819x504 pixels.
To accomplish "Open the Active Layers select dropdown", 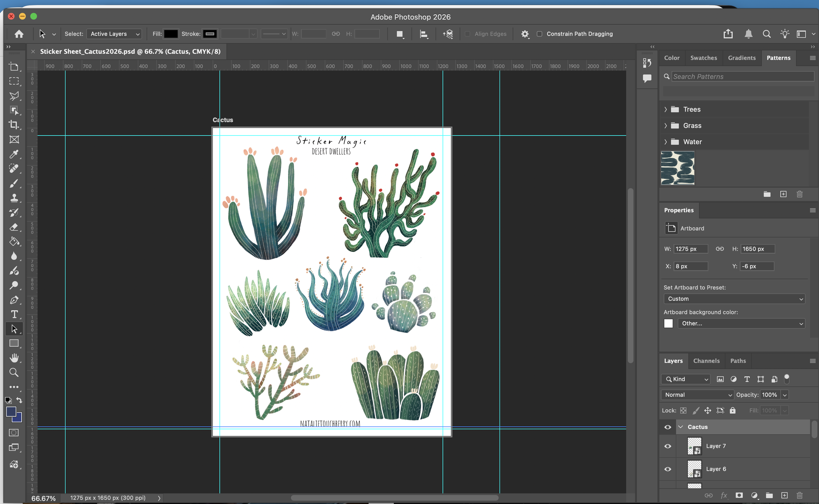I will click(114, 34).
